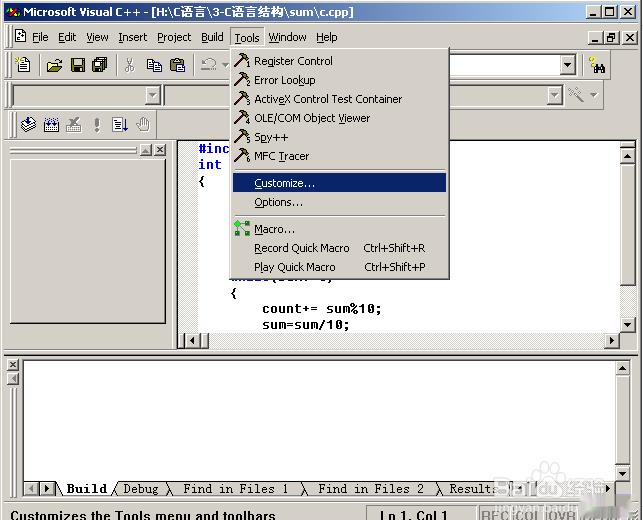The image size is (643, 520).
Task: Switch to the Build output tab
Action: [x=87, y=488]
